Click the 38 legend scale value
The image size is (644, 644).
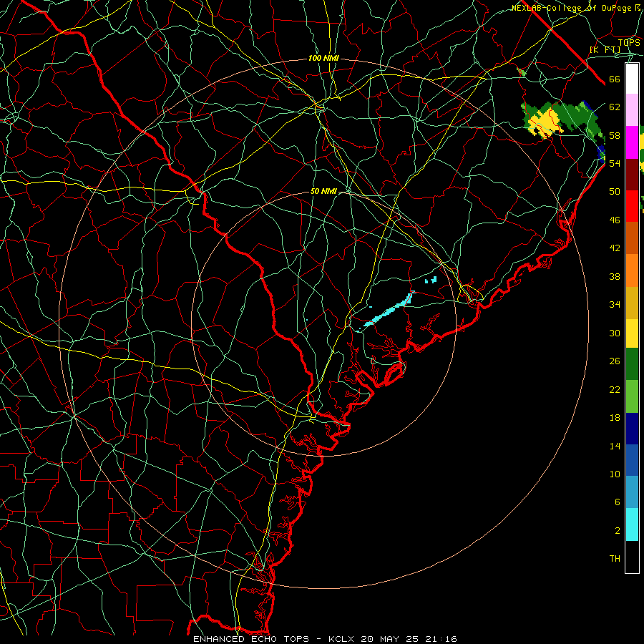615,277
